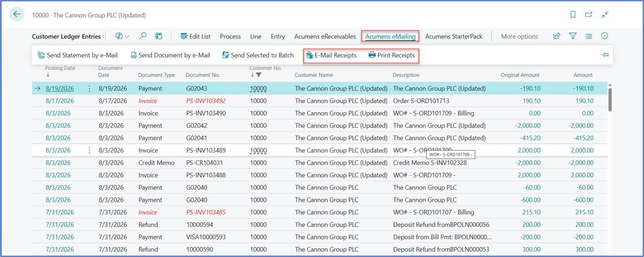This screenshot has width=644, height=257.
Task: Click document number 10000590
Action: pyautogui.click(x=199, y=249)
